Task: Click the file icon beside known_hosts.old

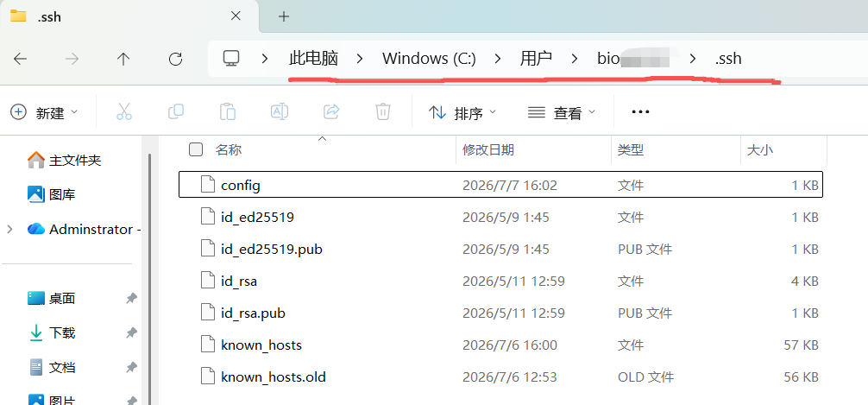Action: click(x=207, y=377)
